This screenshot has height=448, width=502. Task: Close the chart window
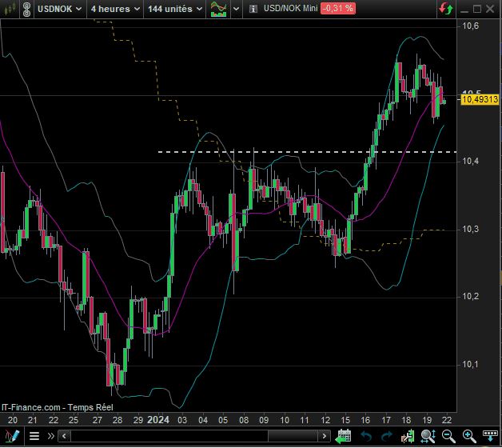[490, 9]
